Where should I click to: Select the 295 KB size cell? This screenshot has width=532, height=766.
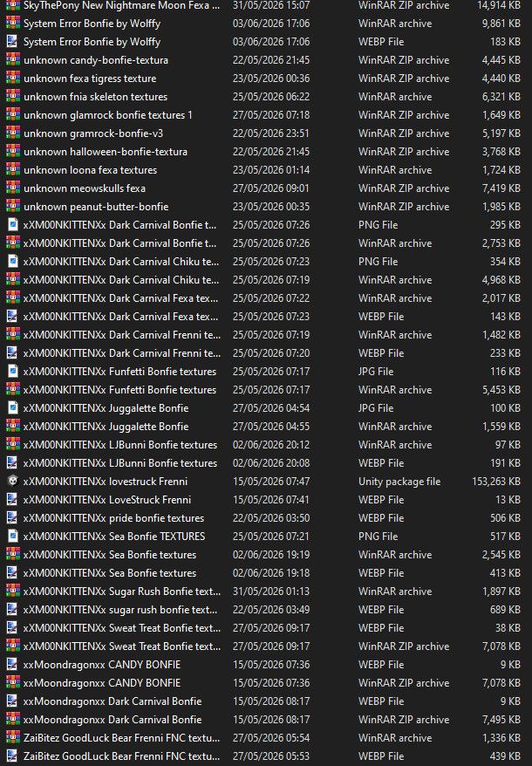(505, 225)
